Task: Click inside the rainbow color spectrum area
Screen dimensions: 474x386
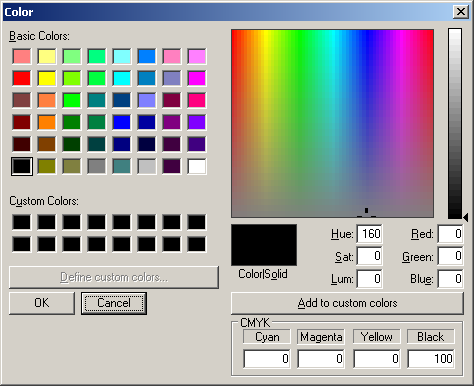Action: 332,123
